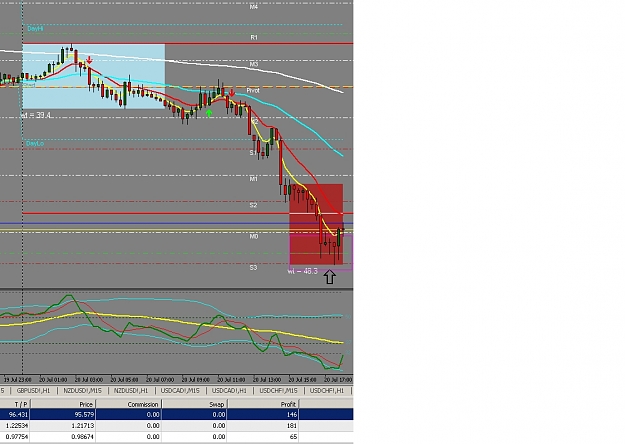Select the T/P value 96.431

tap(17, 415)
